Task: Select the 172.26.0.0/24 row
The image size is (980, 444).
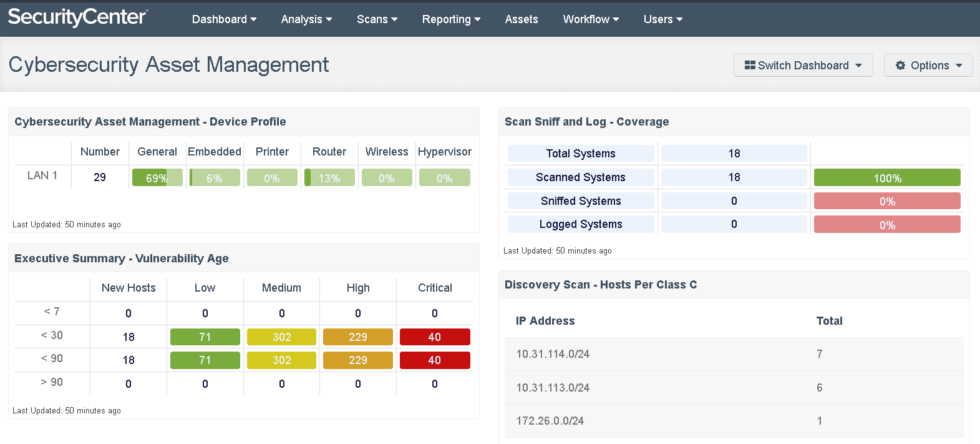Action: 734,421
